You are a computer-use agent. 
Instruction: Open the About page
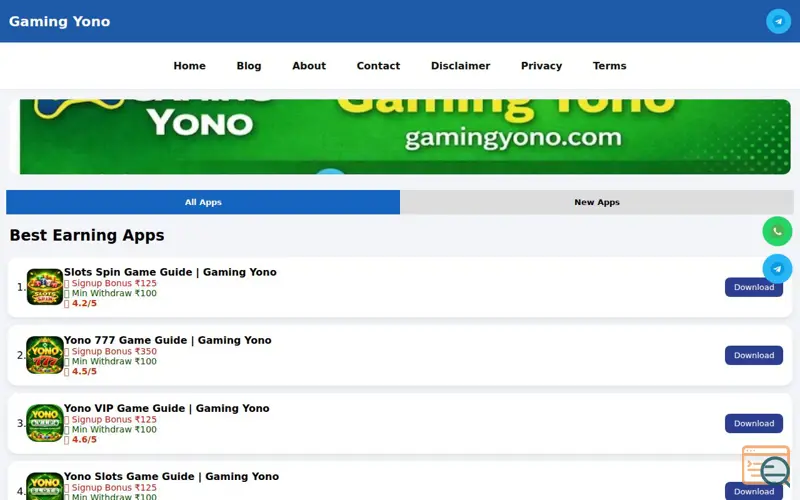tap(309, 66)
